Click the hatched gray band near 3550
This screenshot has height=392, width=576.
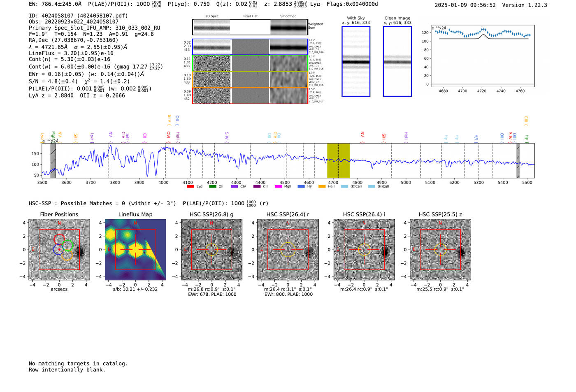(53, 160)
